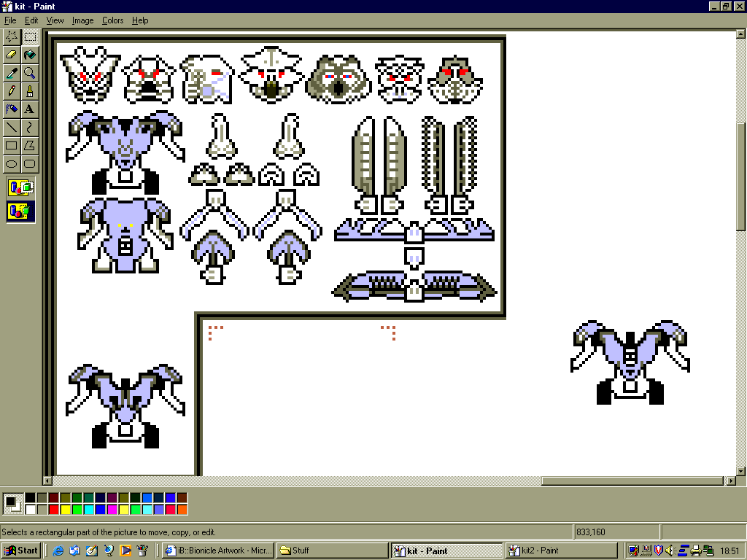Choose the transparent draw selection option
The height and width of the screenshot is (560, 747).
coord(21,211)
